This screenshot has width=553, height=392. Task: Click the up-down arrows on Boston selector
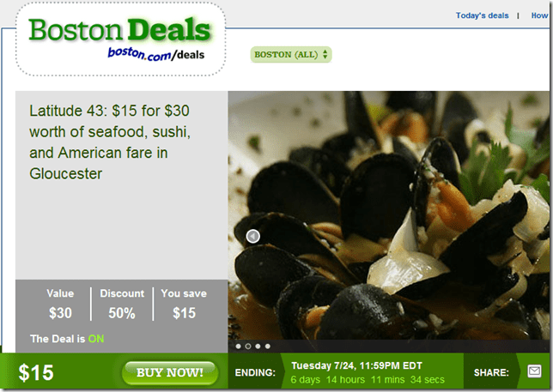(325, 55)
